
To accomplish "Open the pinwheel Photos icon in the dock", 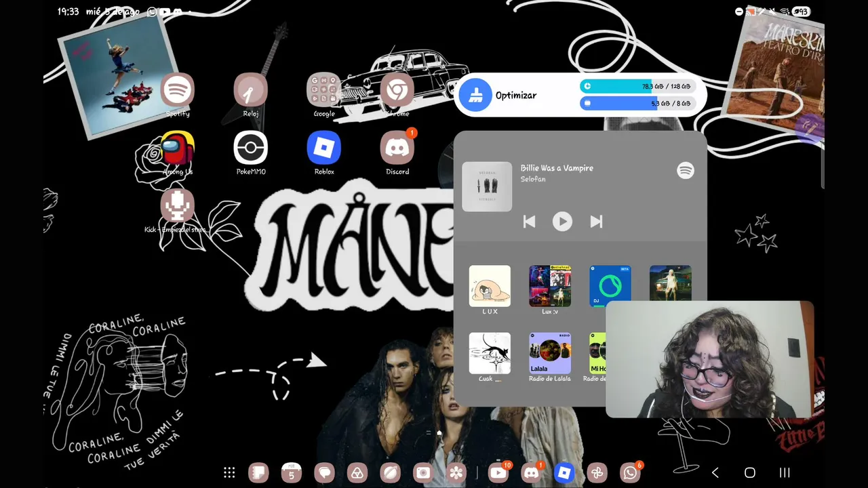I will coord(597,472).
